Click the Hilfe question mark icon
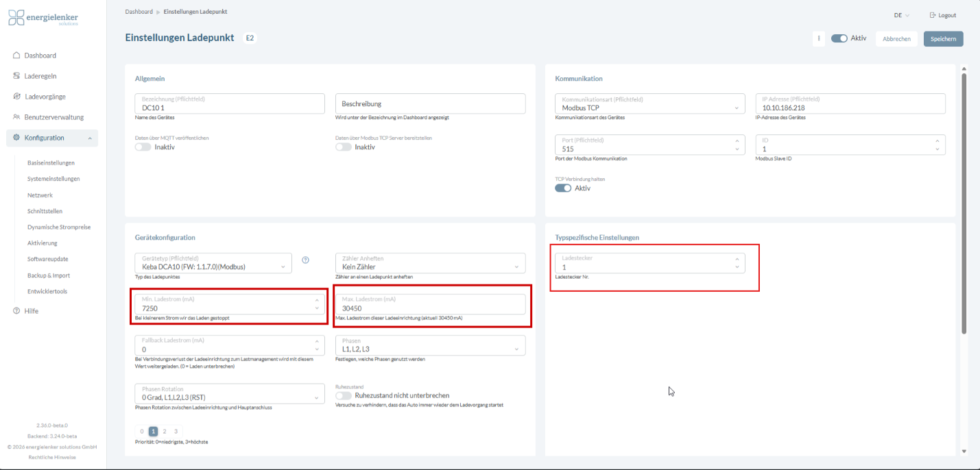The height and width of the screenshot is (470, 980). pyautogui.click(x=16, y=311)
